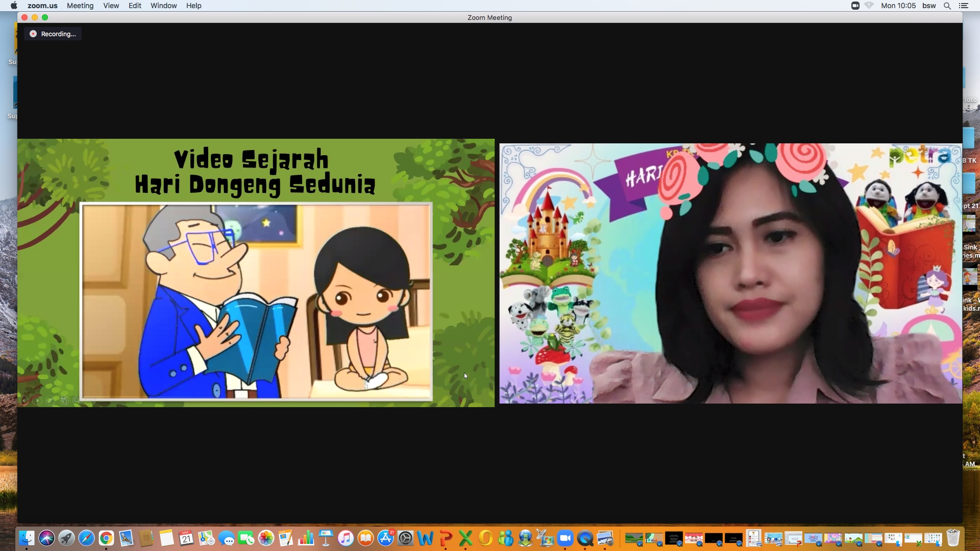Open Notification Center list icon
Image resolution: width=980 pixels, height=551 pixels.
964,6
